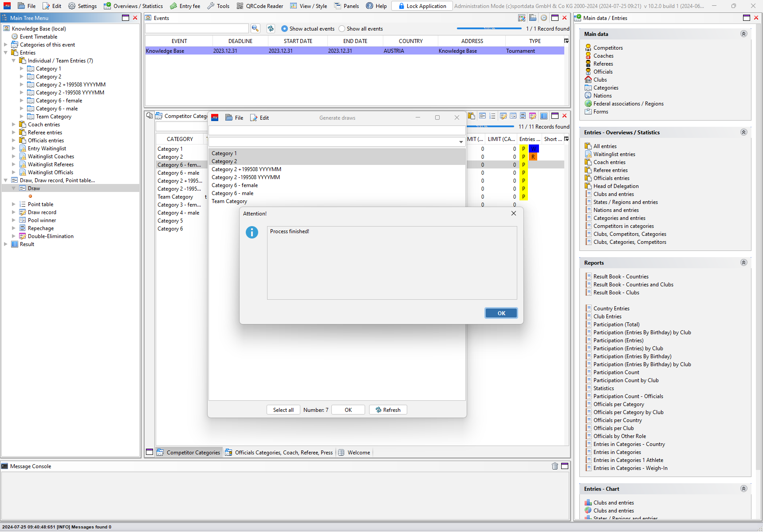Open All entries overview

(605, 146)
